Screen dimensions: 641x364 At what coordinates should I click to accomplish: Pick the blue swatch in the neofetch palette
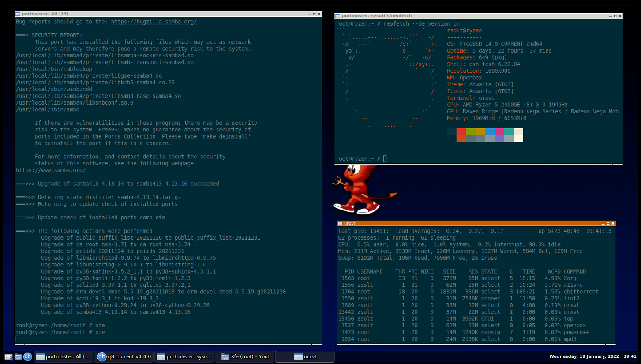(490, 132)
